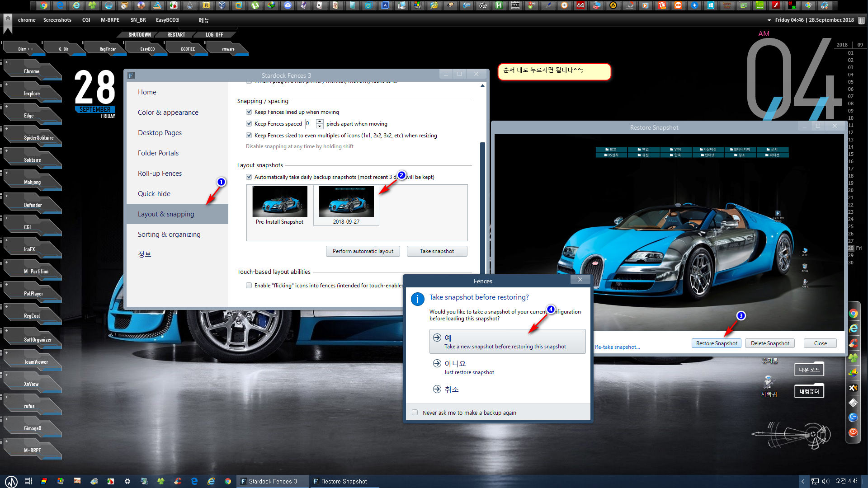This screenshot has height=488, width=868.
Task: Click the red Flash icon in top bar
Action: (776, 5)
